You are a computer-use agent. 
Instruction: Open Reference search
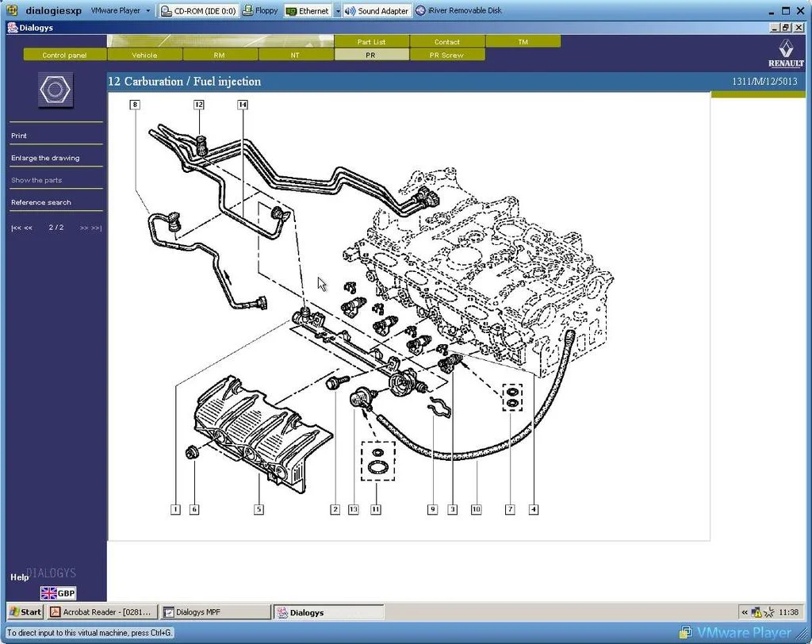[x=41, y=202]
